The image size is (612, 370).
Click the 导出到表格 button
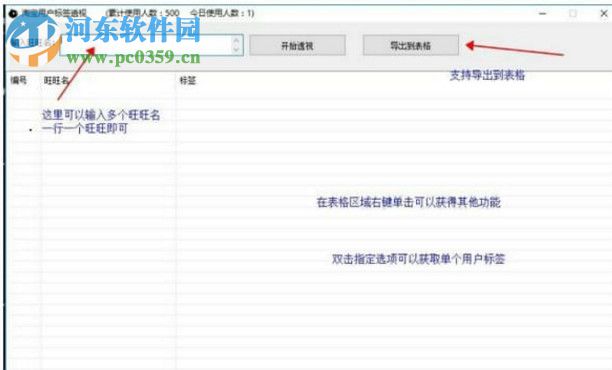click(411, 45)
